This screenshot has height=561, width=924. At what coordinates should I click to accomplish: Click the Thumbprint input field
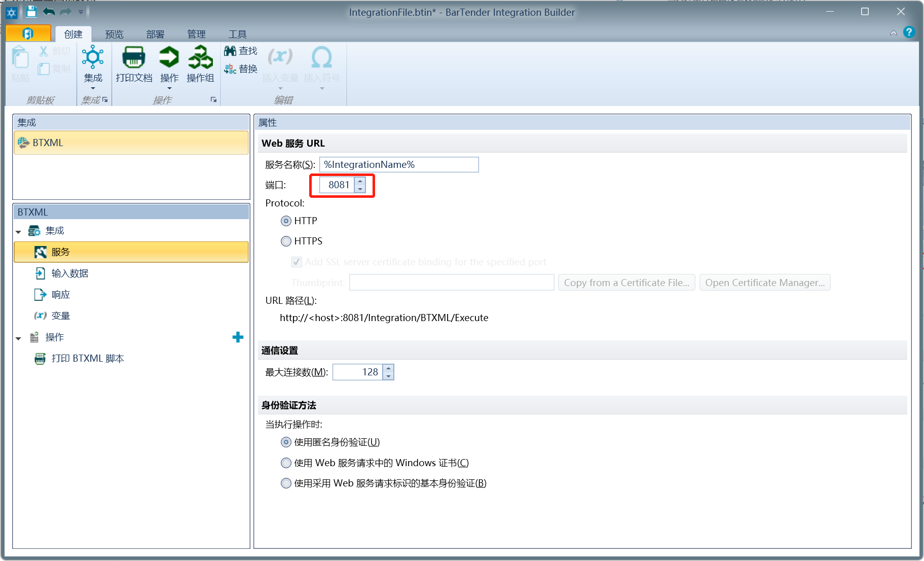tap(452, 283)
